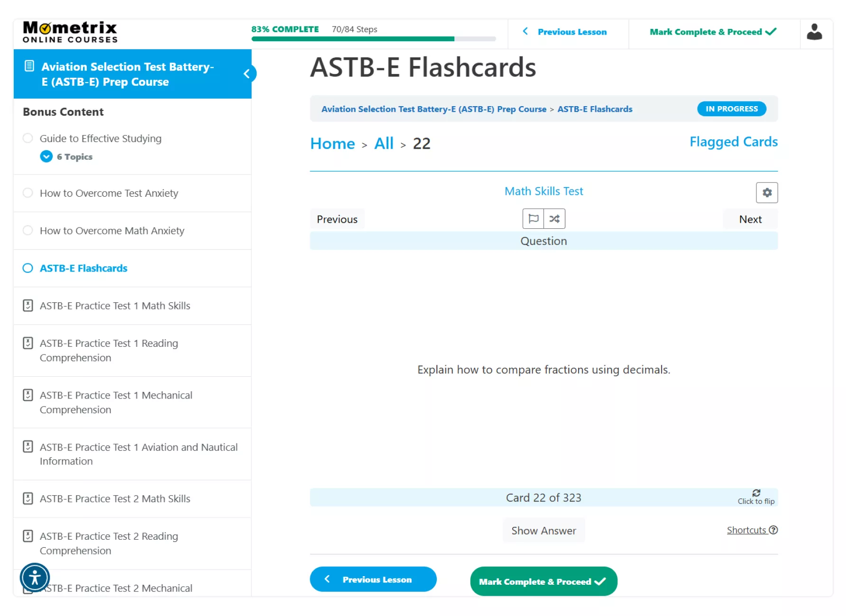Mark How to Overcome Test Anxiety circle

28,193
